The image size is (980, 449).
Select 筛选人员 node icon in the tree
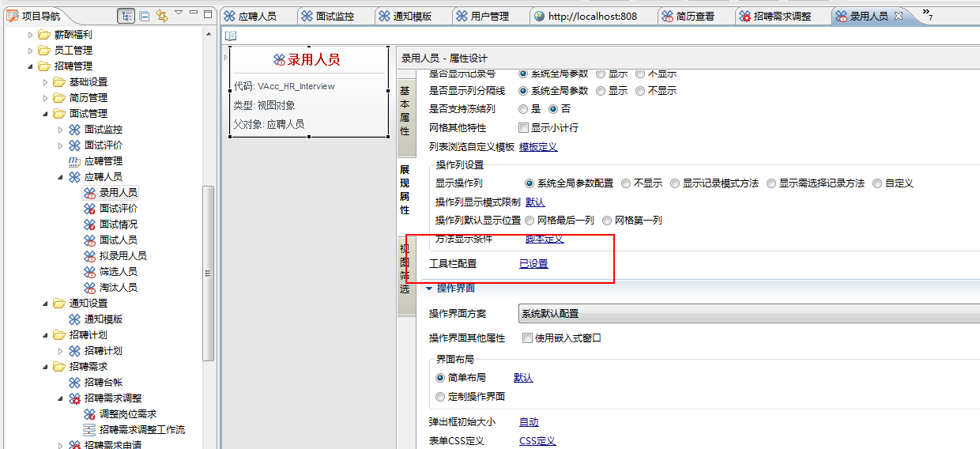pos(89,271)
